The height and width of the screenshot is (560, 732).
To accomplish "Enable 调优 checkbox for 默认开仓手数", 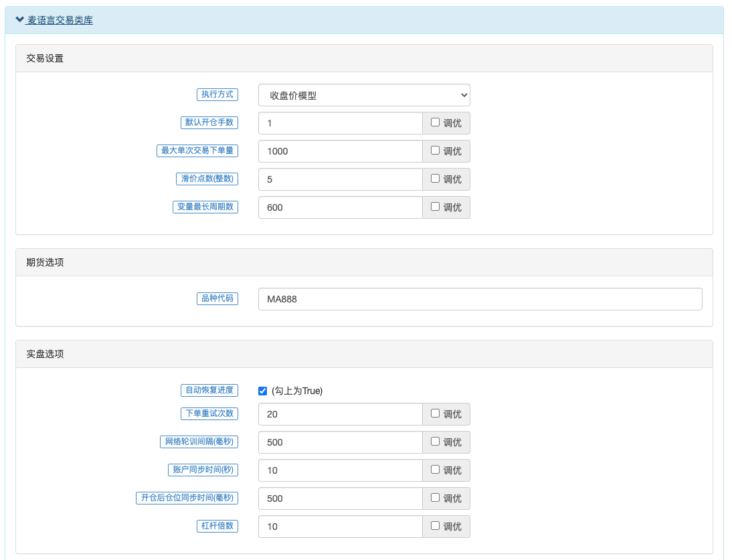I will click(435, 122).
